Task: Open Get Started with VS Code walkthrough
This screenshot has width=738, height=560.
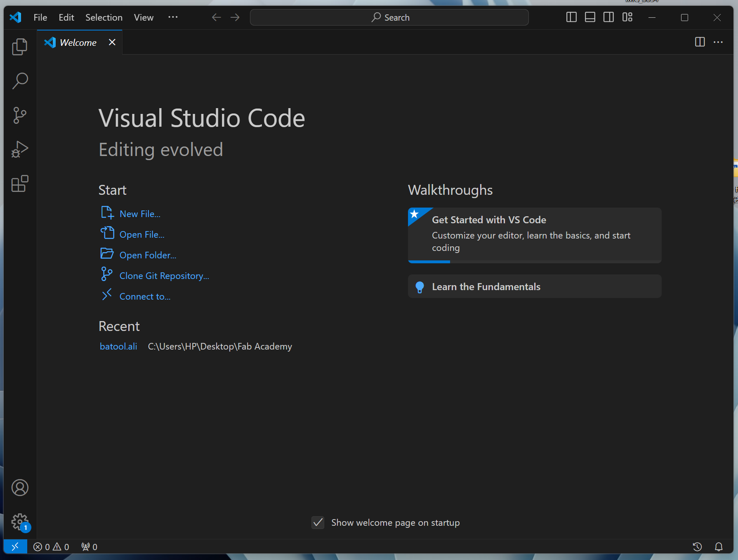Action: point(535,235)
